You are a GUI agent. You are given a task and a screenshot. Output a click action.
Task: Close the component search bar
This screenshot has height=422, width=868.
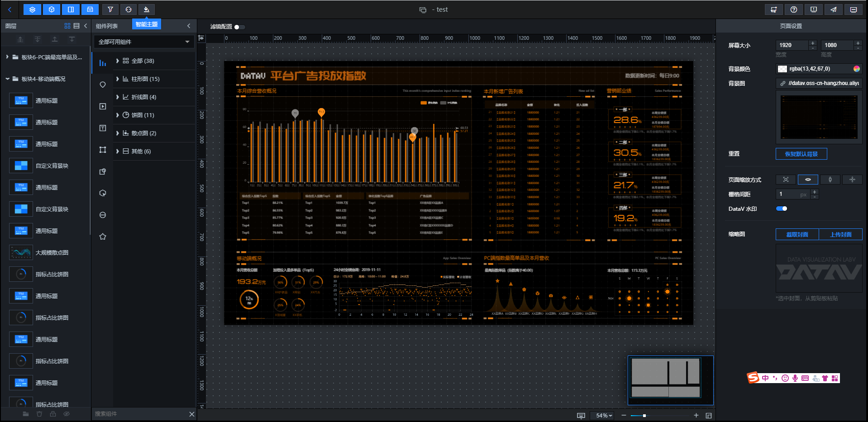(192, 414)
